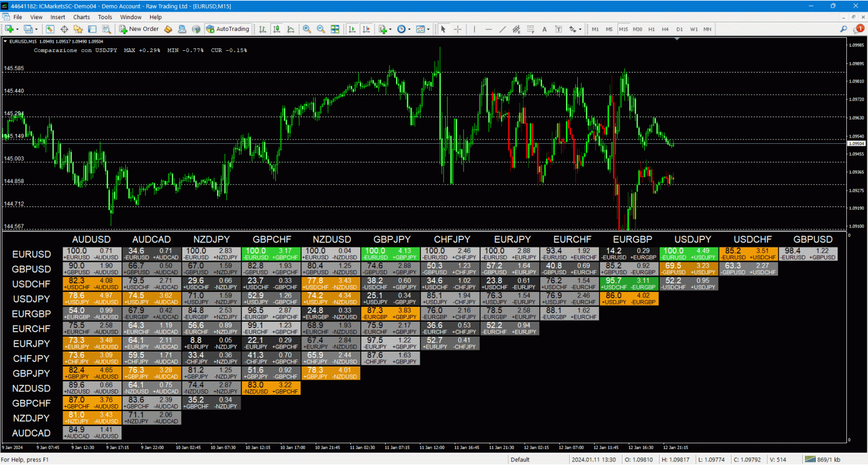
Task: Open the Insert menu
Action: (57, 17)
